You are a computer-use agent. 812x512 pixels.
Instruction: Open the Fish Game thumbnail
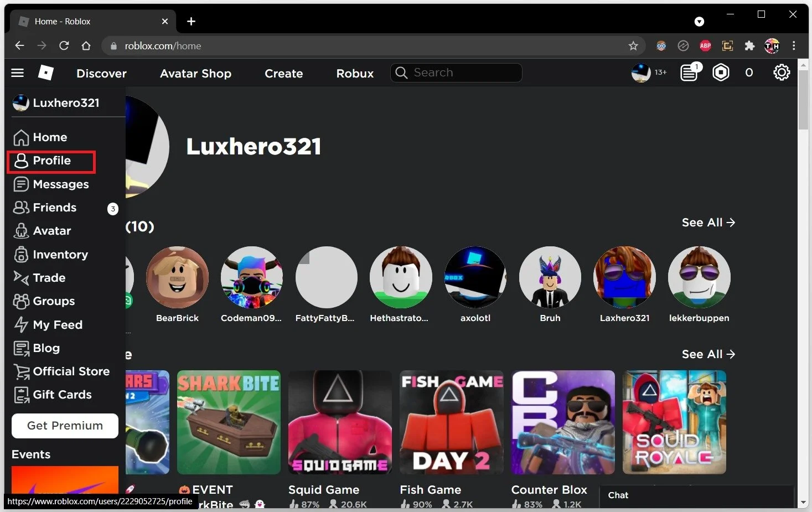pos(452,422)
